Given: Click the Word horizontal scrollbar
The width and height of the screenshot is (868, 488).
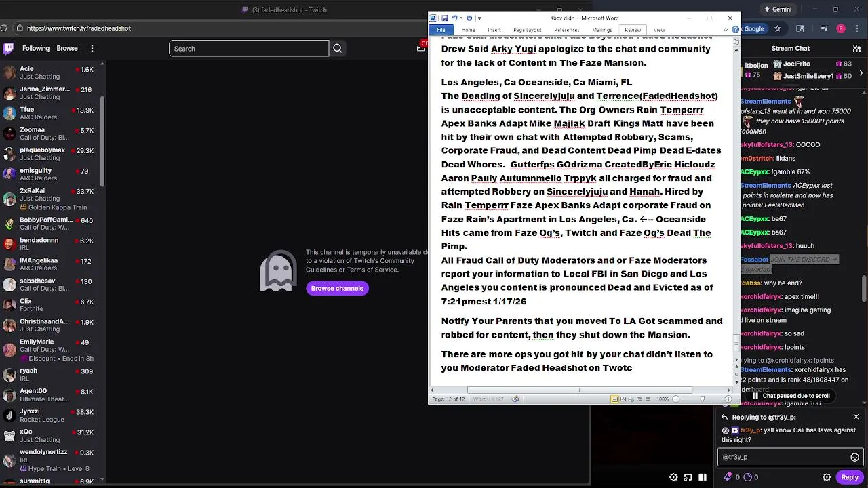Looking at the screenshot, I should [x=580, y=390].
